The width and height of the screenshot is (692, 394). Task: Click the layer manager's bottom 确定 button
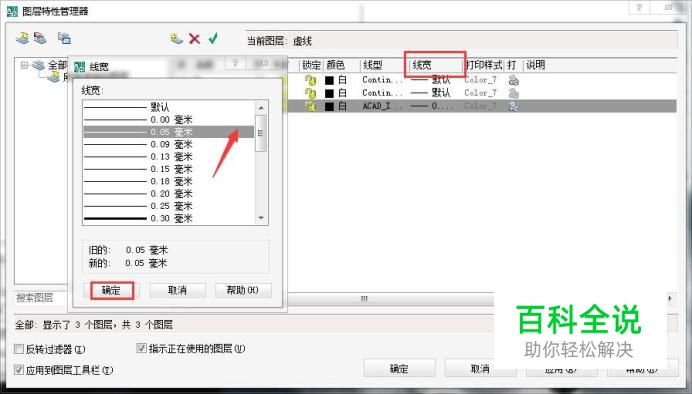pyautogui.click(x=399, y=368)
